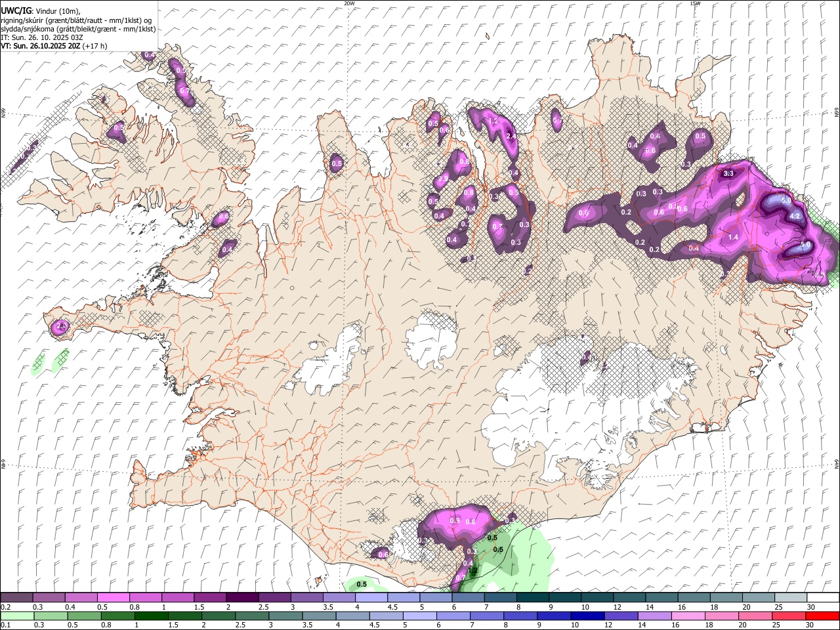The image size is (840, 630).
Task: Click the UWC/IG title text
Action: (x=15, y=10)
